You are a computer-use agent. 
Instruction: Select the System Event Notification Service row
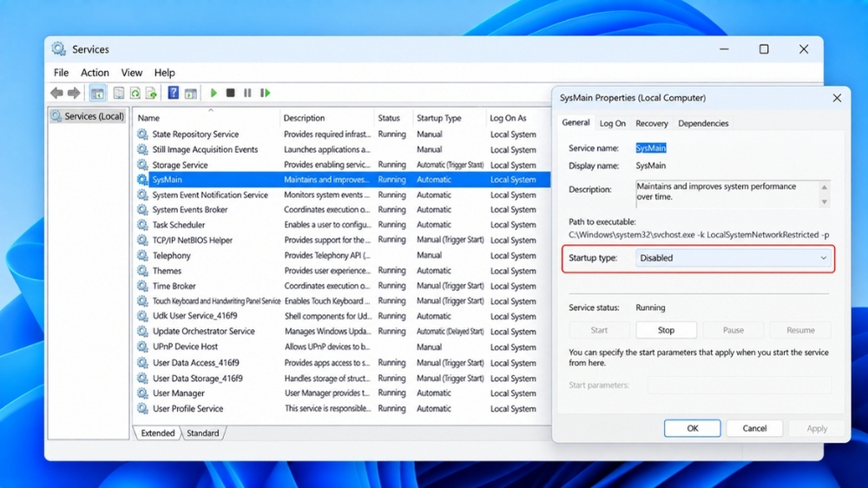[343, 195]
